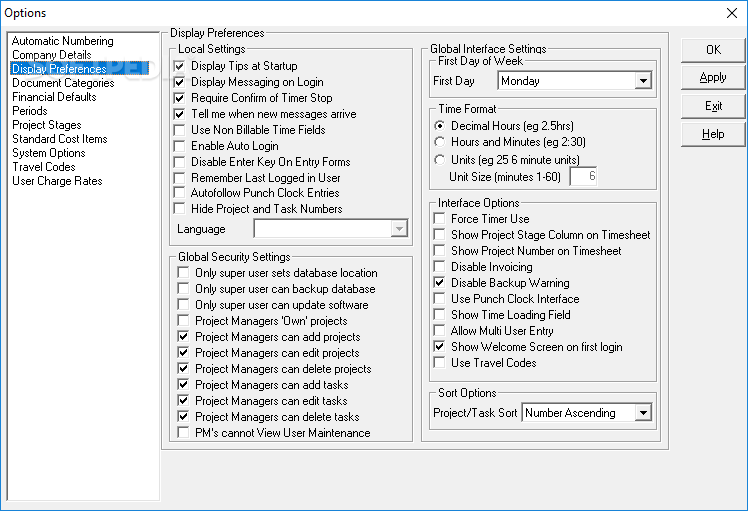This screenshot has height=511, width=748.
Task: Uncheck Show Welcome Screen on first login
Action: (439, 347)
